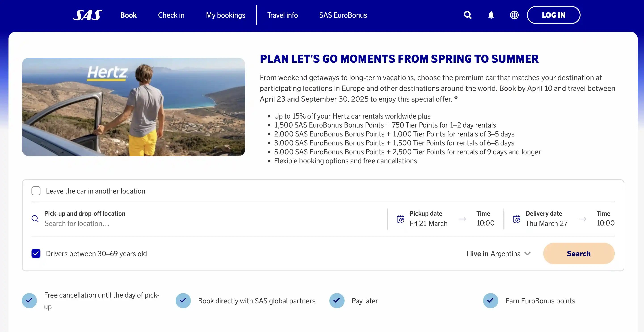Enable Leave the car in another location

(36, 191)
